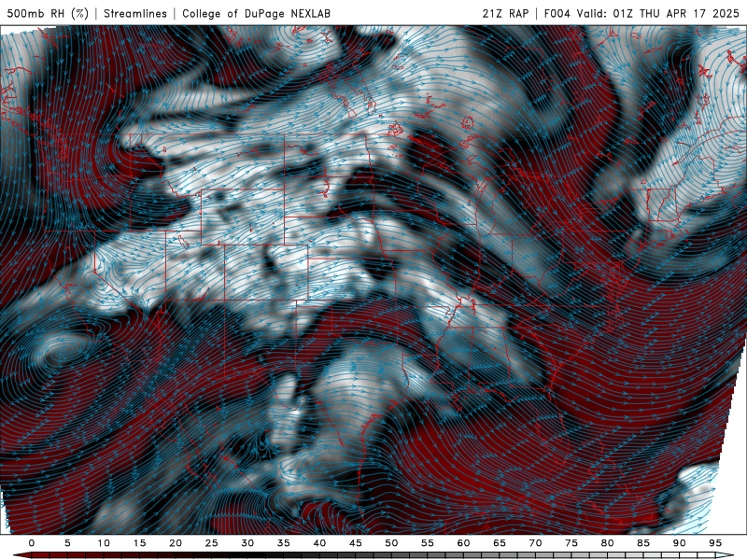Screen dimensions: 747x560
Task: Click the 'F004' forecast hour text
Action: pos(557,13)
